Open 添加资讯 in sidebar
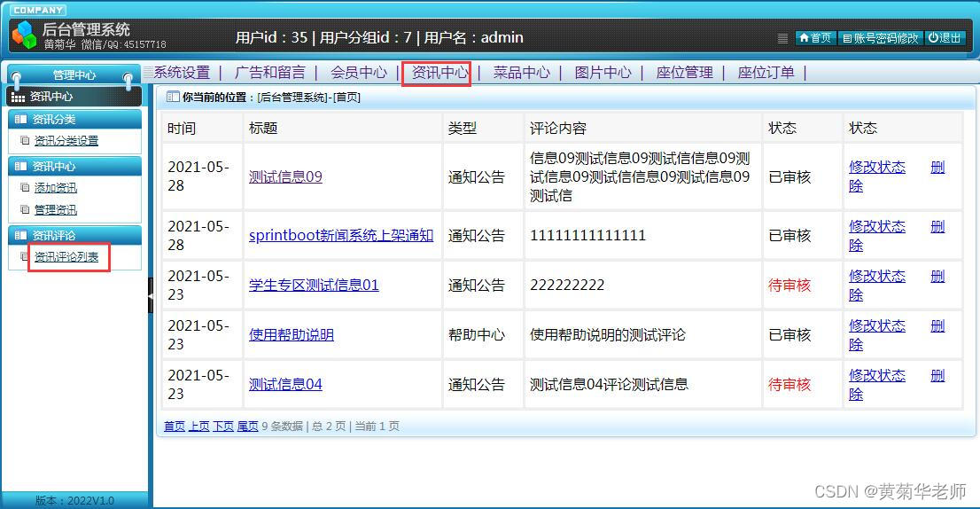 pyautogui.click(x=56, y=188)
